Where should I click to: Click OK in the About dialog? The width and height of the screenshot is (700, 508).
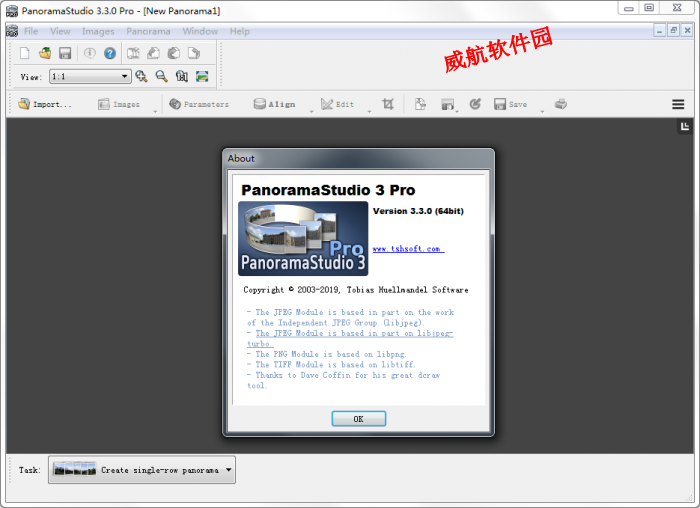[x=358, y=419]
